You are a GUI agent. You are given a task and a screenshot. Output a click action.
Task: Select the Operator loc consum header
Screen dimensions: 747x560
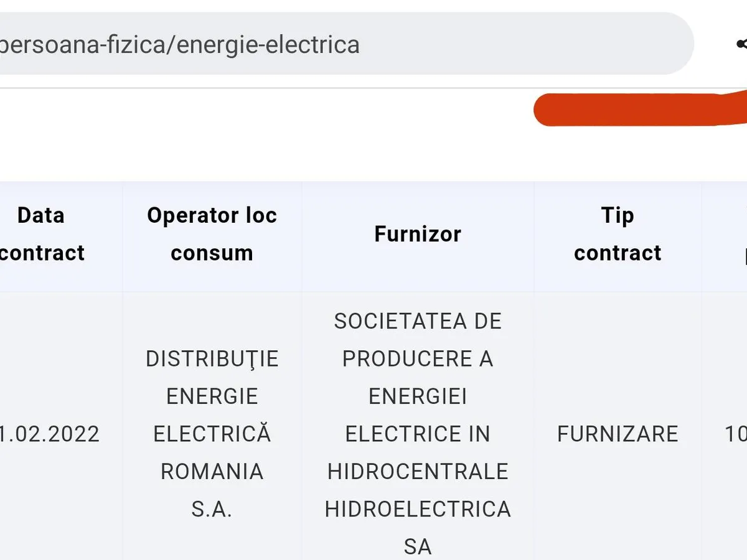(x=212, y=234)
